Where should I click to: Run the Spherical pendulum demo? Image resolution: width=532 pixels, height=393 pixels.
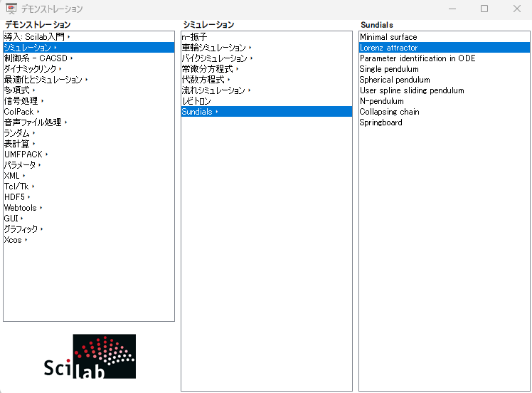[x=445, y=80]
